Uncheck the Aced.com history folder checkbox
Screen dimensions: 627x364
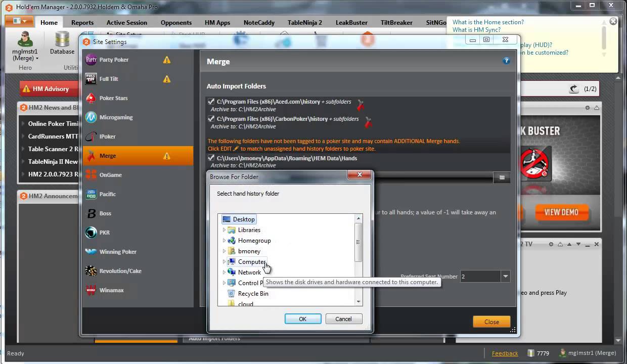coord(211,102)
